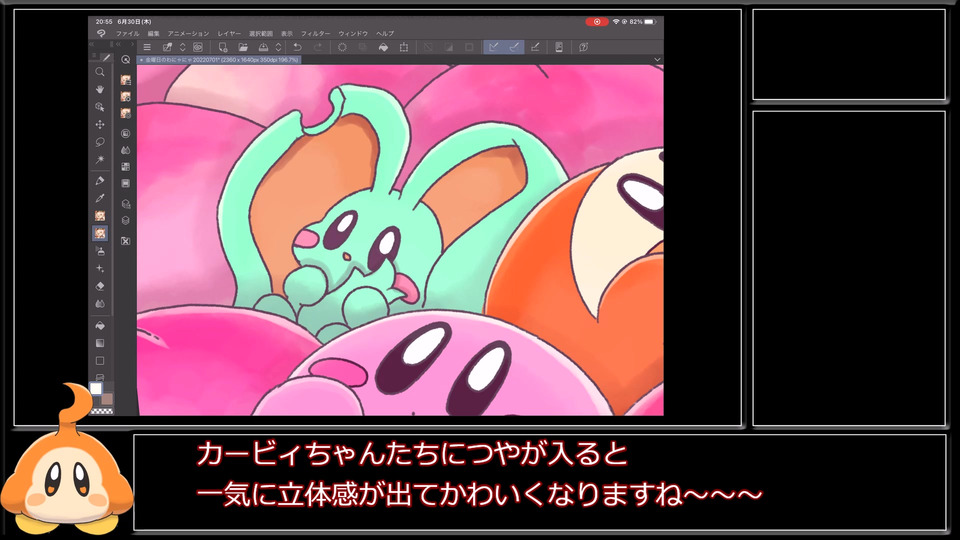Open the 編集 menu
Viewport: 960px width, 540px height.
[x=154, y=34]
